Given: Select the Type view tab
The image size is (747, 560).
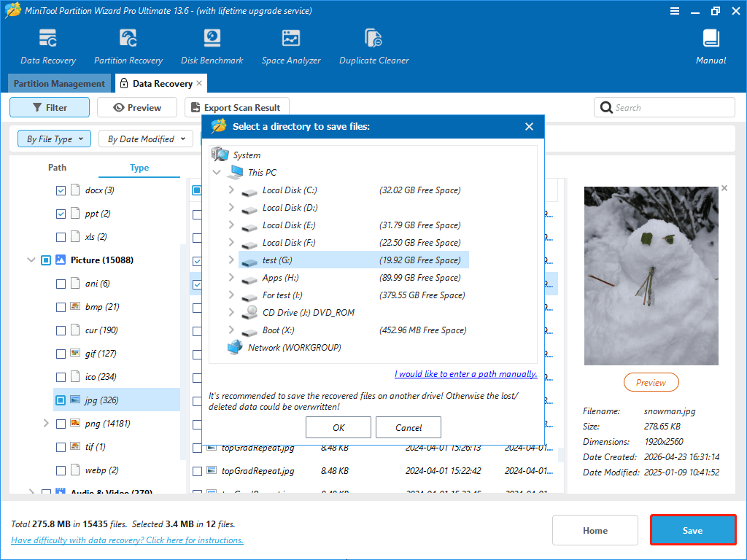Looking at the screenshot, I should coord(139,168).
